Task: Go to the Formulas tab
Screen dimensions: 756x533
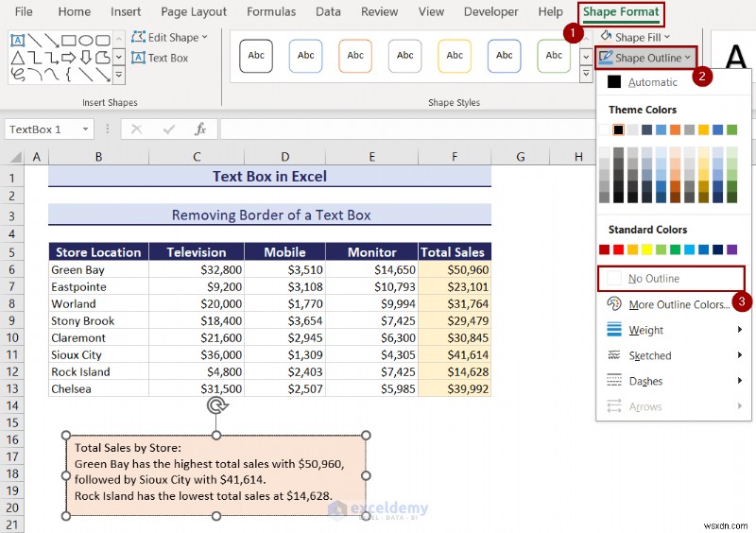Action: click(271, 11)
